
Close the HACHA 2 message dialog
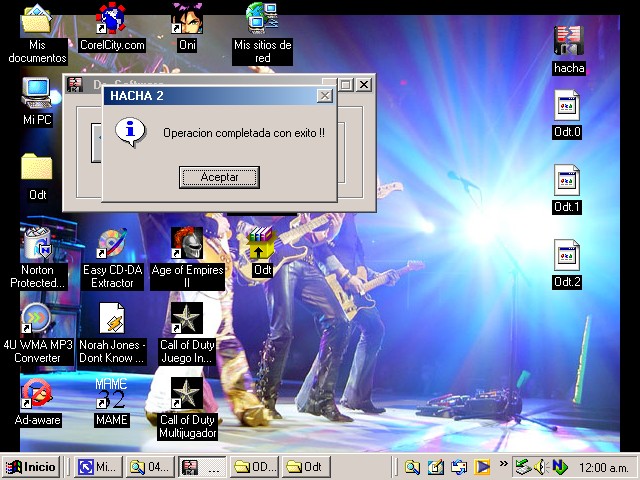pyautogui.click(x=324, y=95)
